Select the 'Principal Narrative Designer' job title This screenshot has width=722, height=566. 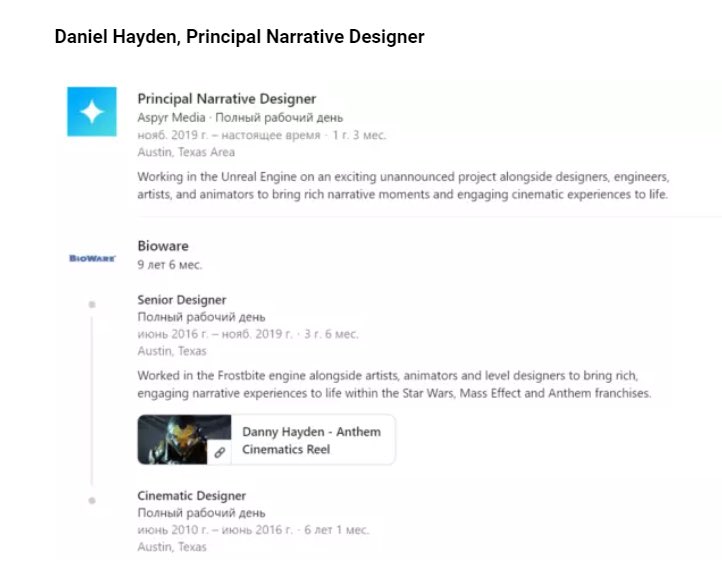pyautogui.click(x=227, y=99)
